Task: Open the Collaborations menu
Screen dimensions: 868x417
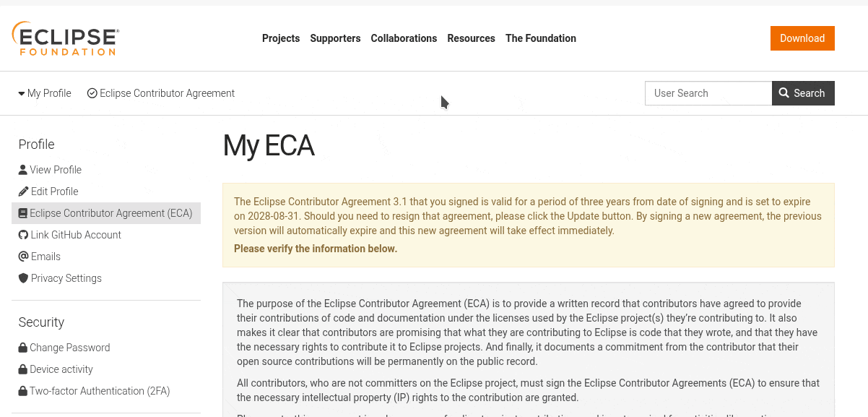Action: pos(404,38)
